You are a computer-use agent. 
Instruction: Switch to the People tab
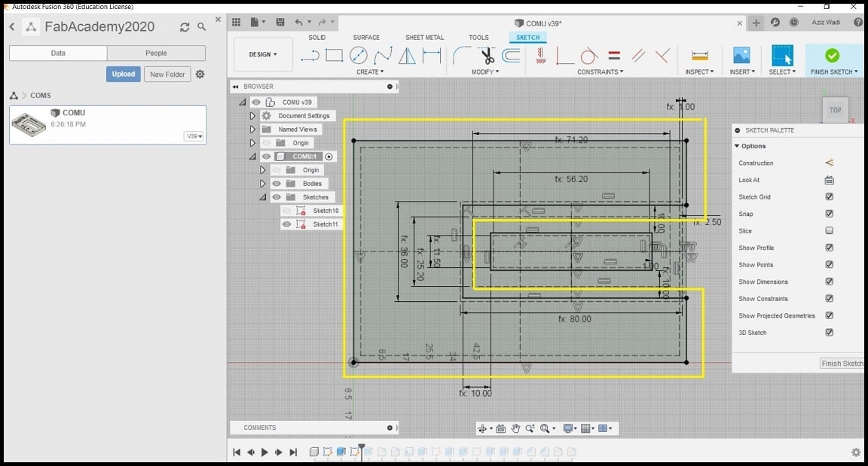tap(156, 53)
